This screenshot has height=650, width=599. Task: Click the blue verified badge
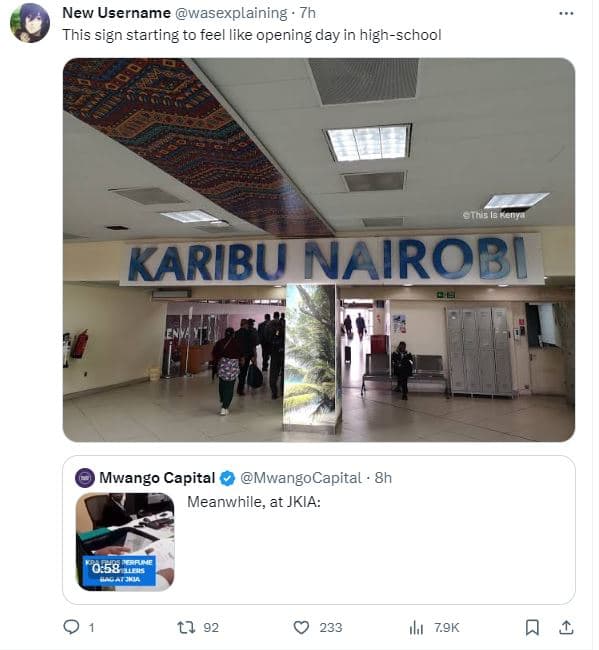pyautogui.click(x=227, y=478)
